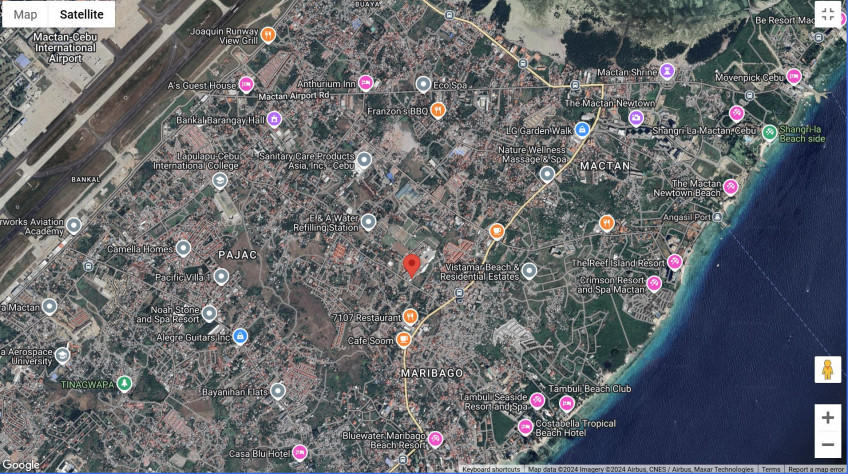Open Joaquin Runway View Grill restaurant marker
848x474 pixels.
click(268, 35)
